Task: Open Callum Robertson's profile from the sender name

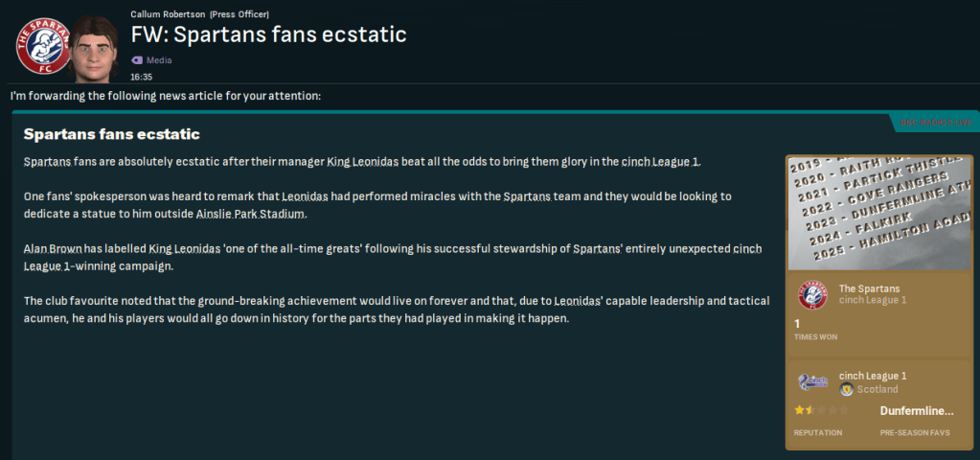Action: pyautogui.click(x=167, y=15)
